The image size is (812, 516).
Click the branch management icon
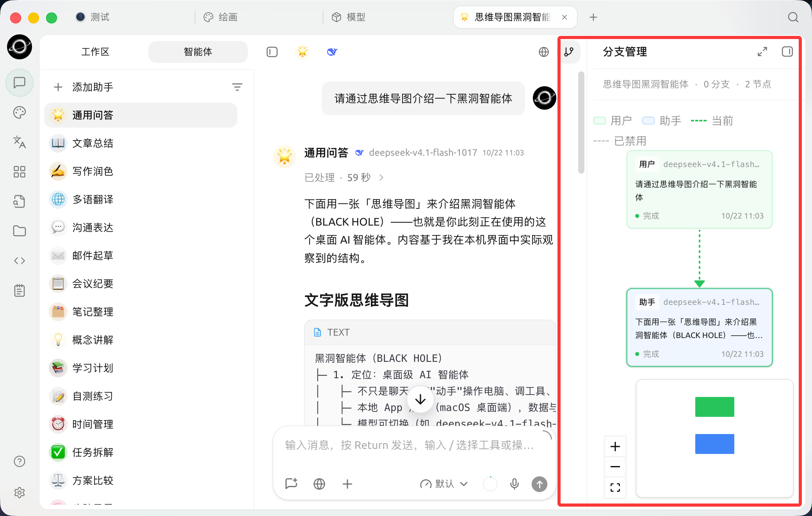[x=569, y=52]
